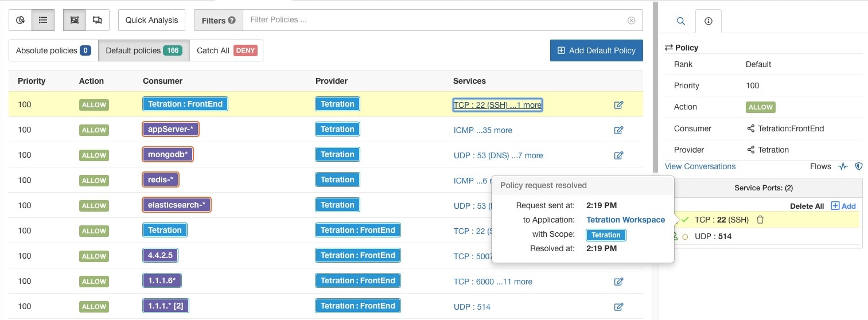Image resolution: width=868 pixels, height=320 pixels.
Task: Click the Flows pulse waveform icon
Action: (843, 166)
